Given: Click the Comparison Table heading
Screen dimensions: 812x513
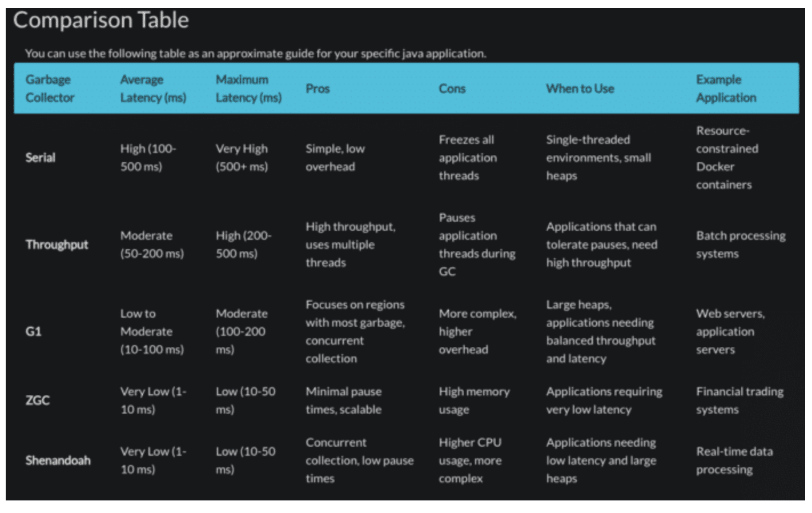Looking at the screenshot, I should click(101, 20).
